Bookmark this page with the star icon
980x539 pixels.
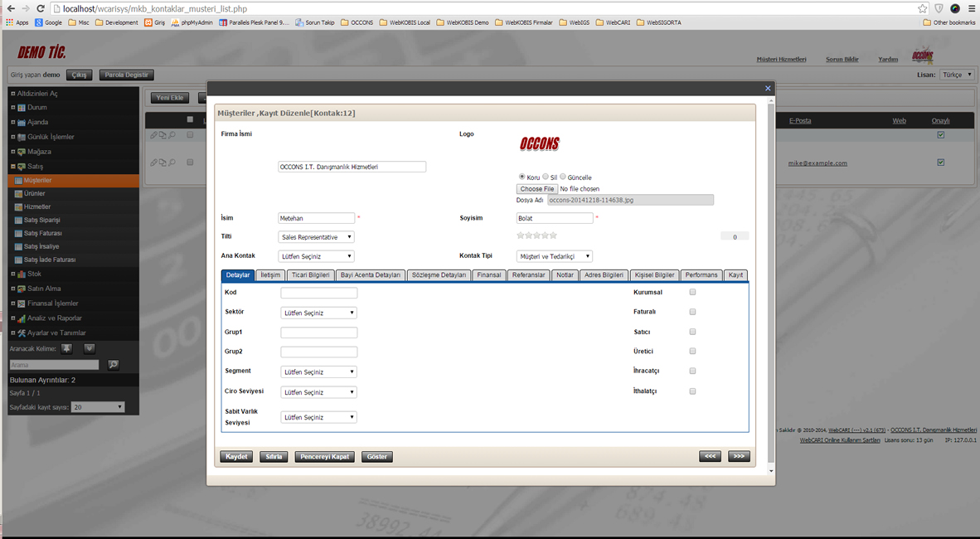point(923,8)
